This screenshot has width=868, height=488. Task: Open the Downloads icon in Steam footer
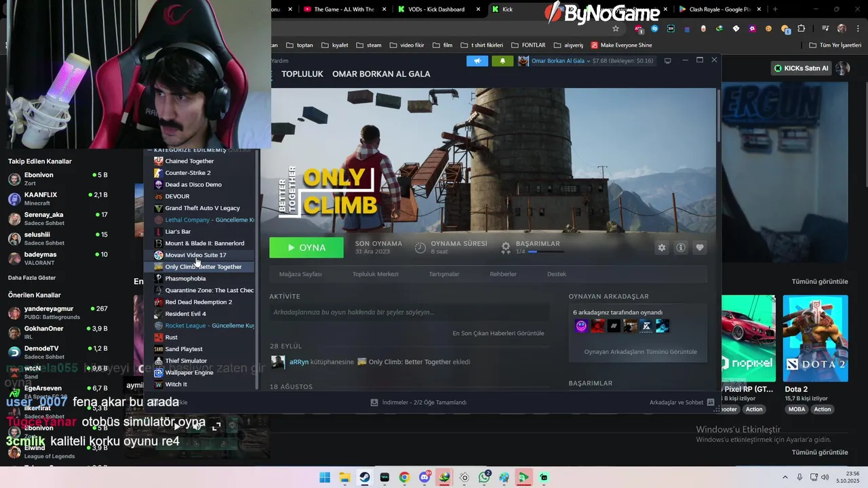pos(374,402)
